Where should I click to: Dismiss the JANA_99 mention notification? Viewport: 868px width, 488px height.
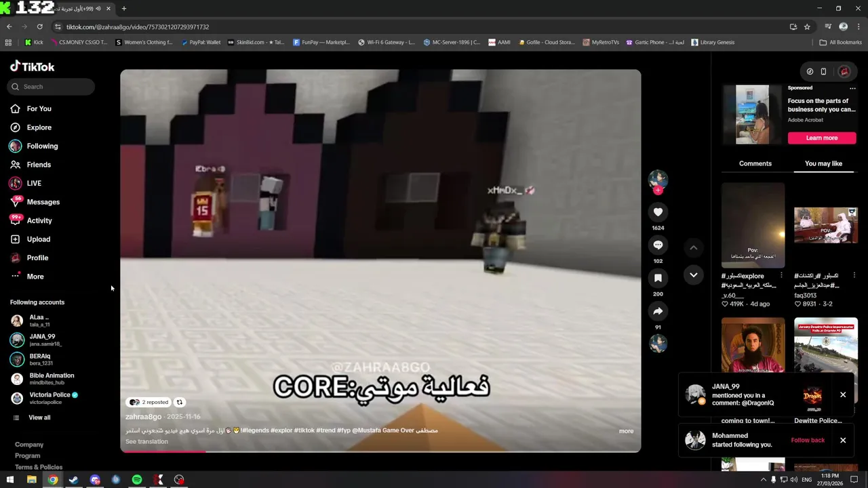click(x=843, y=394)
